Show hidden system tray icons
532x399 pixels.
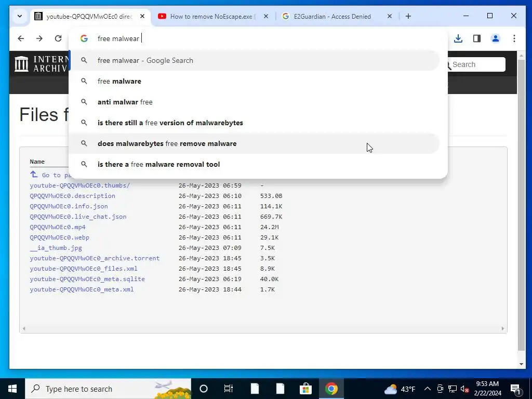(428, 389)
